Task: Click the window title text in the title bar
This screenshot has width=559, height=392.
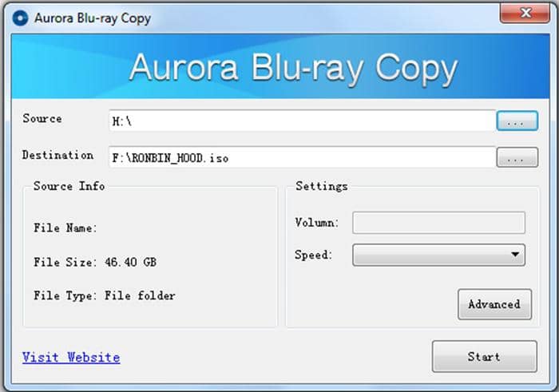Action: coord(91,17)
